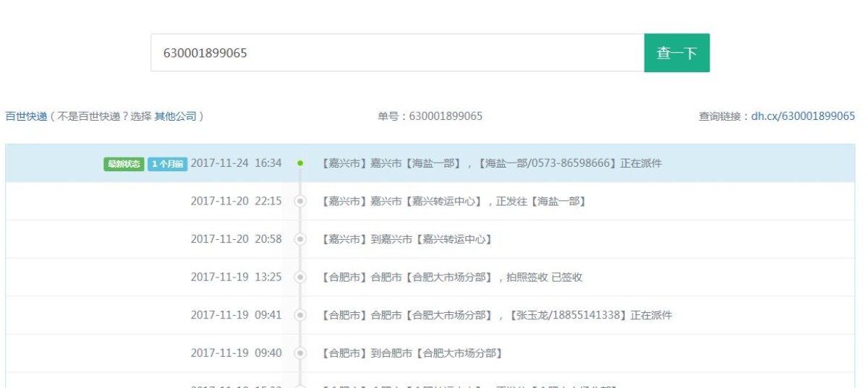Click the green dot timeline marker for 16:34
The height and width of the screenshot is (388, 868).
point(300,163)
